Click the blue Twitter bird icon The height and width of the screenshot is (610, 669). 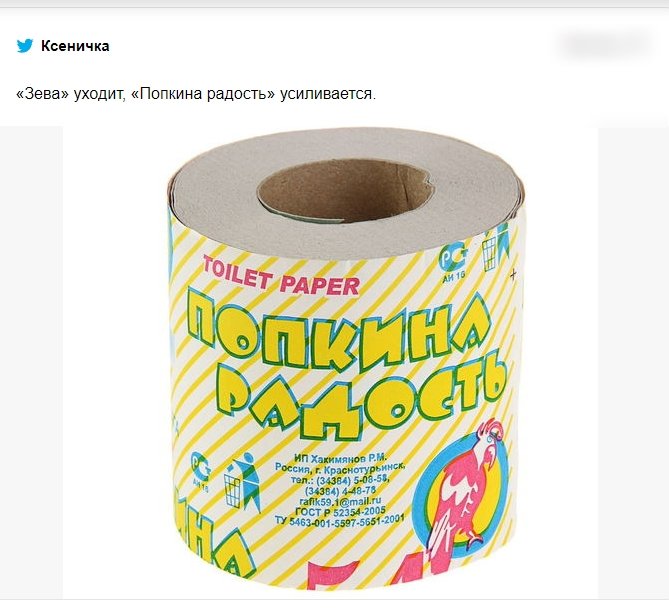coord(25,46)
